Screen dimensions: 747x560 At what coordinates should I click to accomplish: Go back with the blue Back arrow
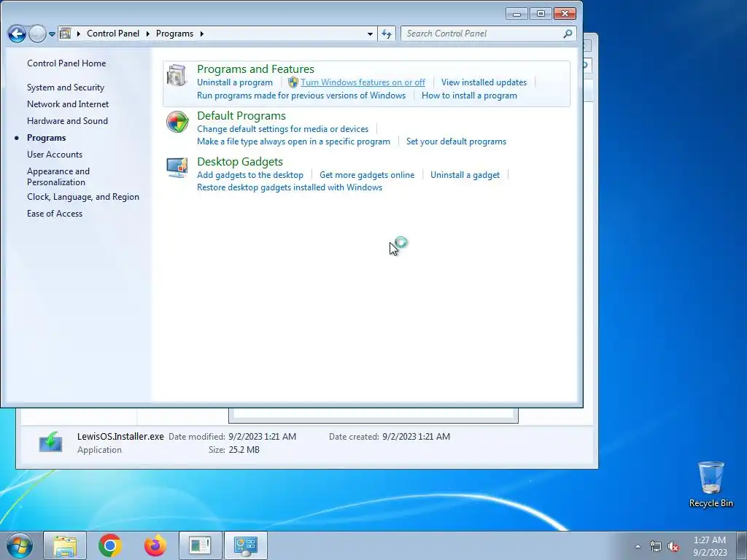point(17,34)
